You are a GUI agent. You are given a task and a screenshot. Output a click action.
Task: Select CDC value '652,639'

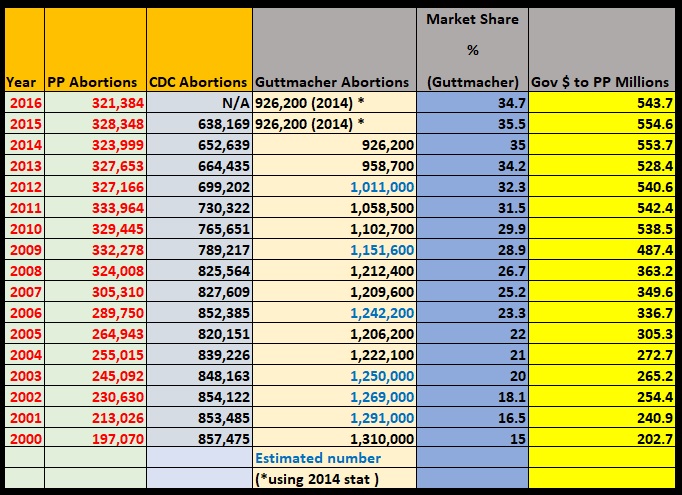click(x=224, y=145)
